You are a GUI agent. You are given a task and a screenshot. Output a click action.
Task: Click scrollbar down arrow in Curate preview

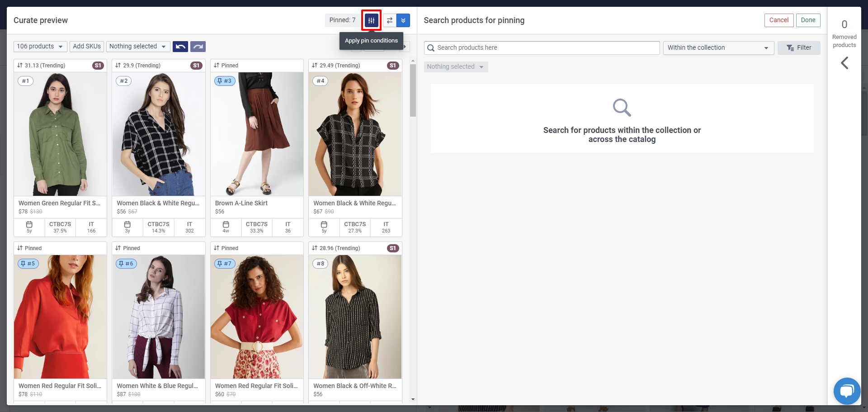point(413,399)
